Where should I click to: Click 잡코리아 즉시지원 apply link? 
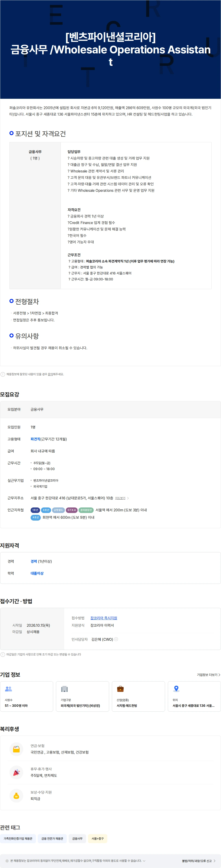(x=104, y=618)
